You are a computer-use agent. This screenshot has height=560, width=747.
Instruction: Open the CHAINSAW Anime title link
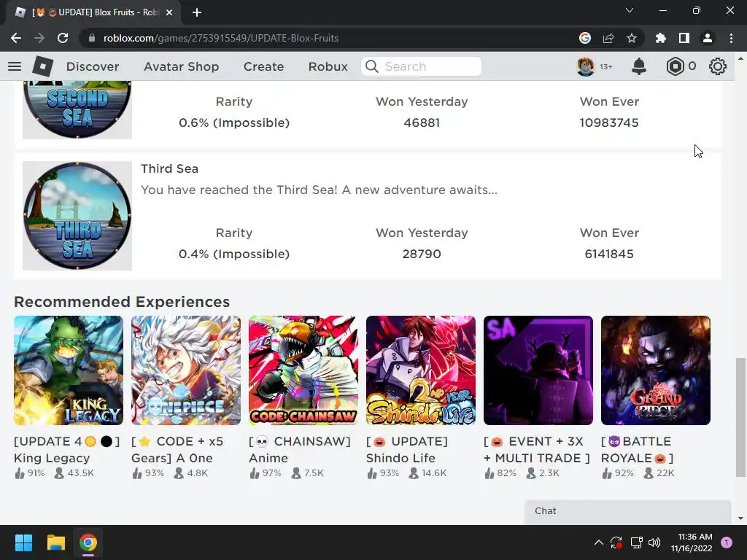click(300, 449)
